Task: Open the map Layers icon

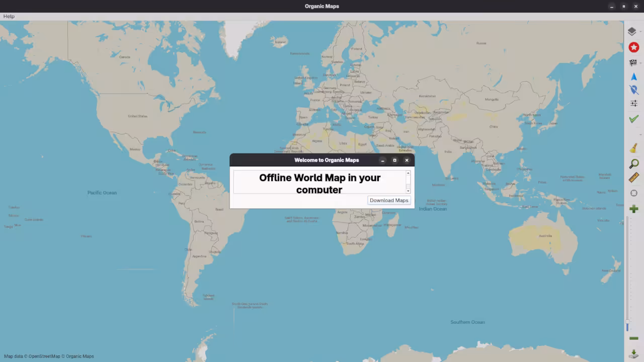Action: click(632, 31)
